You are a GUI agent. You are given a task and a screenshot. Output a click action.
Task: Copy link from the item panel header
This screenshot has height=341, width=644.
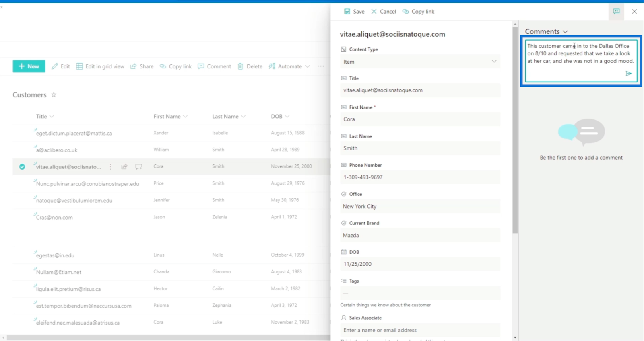pyautogui.click(x=418, y=12)
